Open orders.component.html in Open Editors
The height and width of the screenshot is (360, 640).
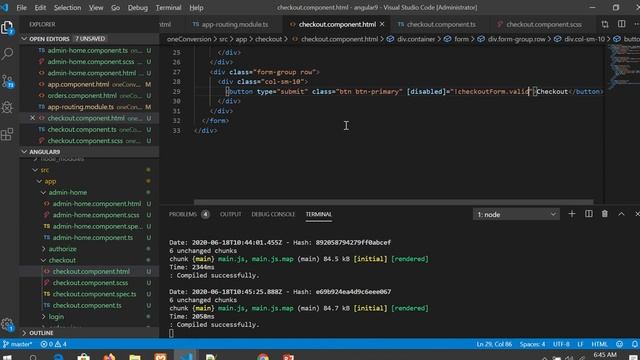pyautogui.click(x=82, y=96)
